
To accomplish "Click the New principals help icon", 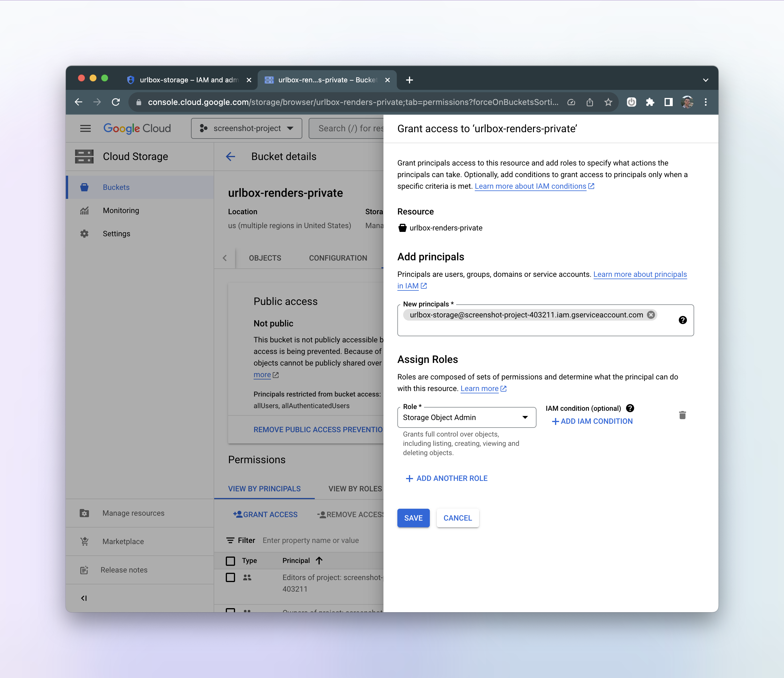I will tap(682, 320).
